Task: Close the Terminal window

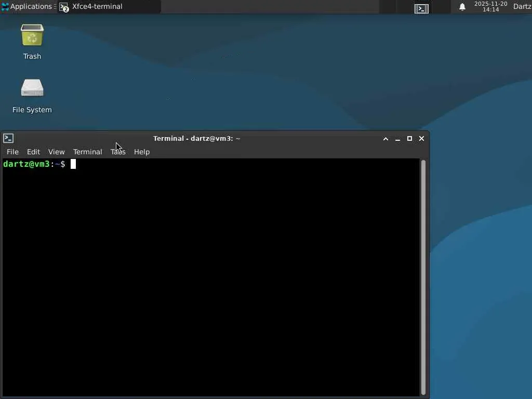Action: [x=421, y=138]
